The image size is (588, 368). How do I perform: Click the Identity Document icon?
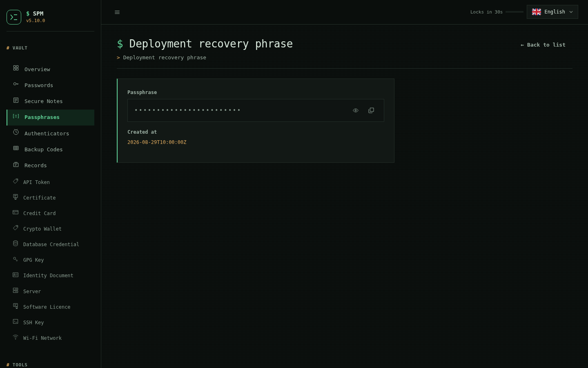click(16, 275)
